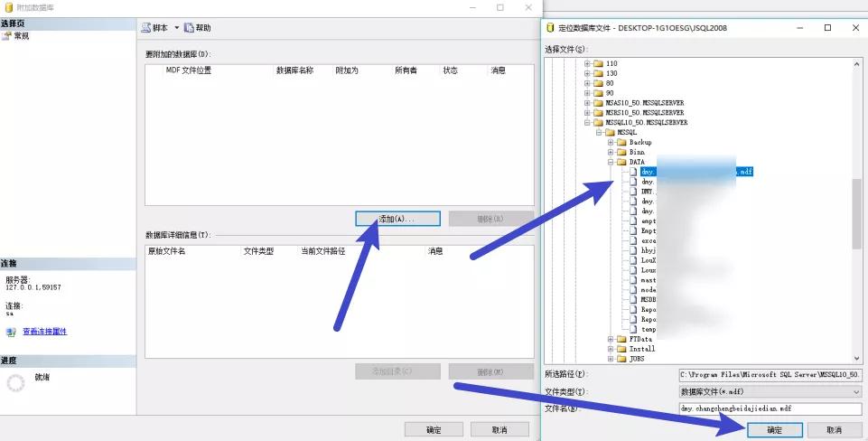Click the MDF 文件位置 column header
Screen dimensions: 868x441
click(188, 70)
